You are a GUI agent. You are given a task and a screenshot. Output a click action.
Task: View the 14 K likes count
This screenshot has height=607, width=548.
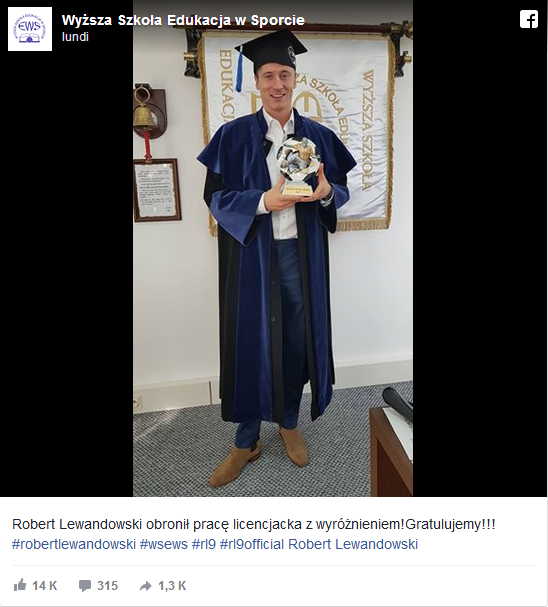point(45,586)
